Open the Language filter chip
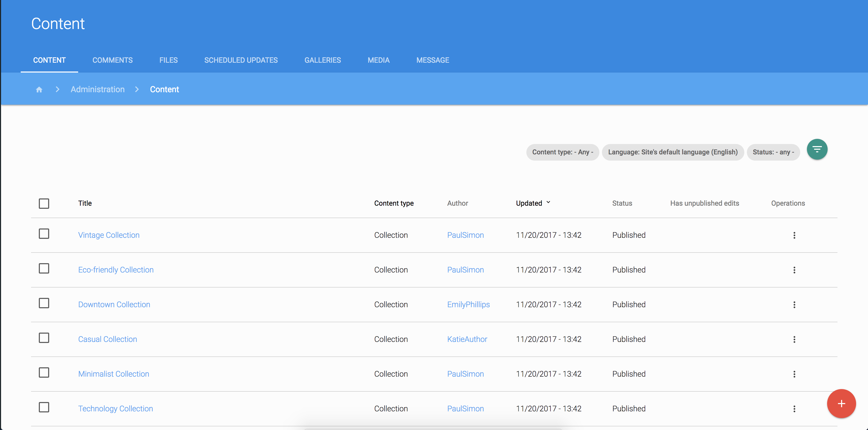The width and height of the screenshot is (868, 430). point(673,152)
